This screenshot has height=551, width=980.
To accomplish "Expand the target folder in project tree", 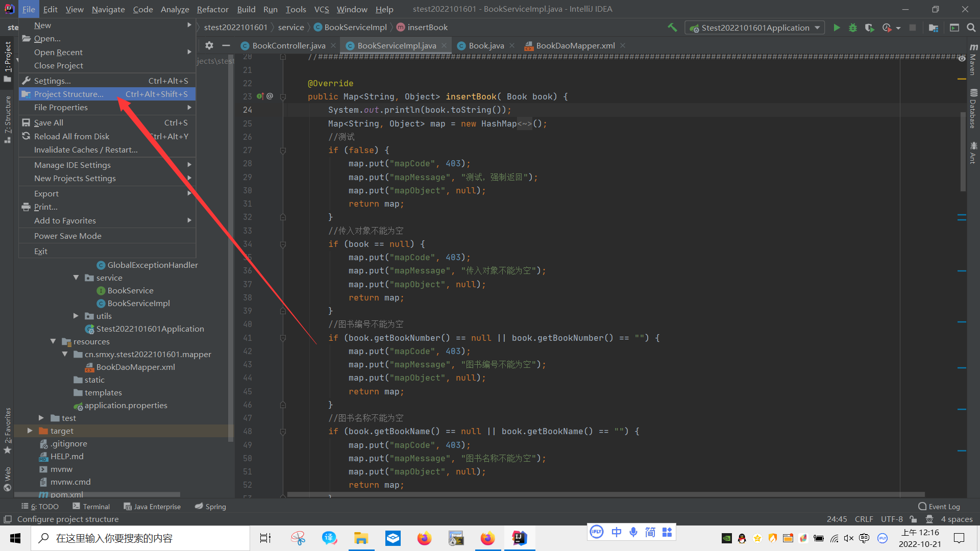I will click(x=30, y=431).
